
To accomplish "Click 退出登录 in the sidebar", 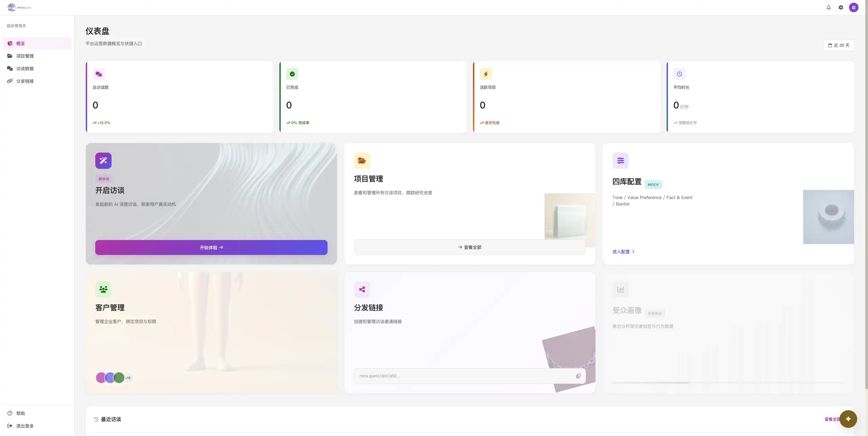I will (x=25, y=426).
